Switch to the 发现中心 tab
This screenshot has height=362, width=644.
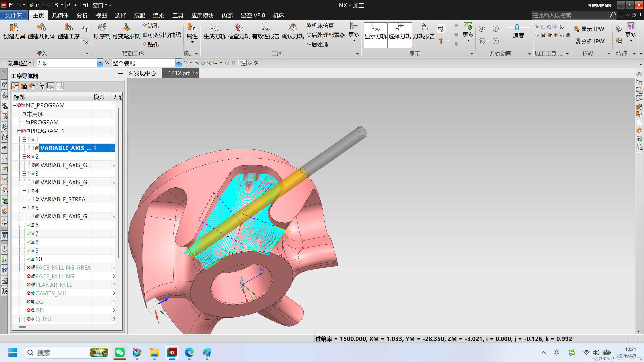pyautogui.click(x=142, y=73)
